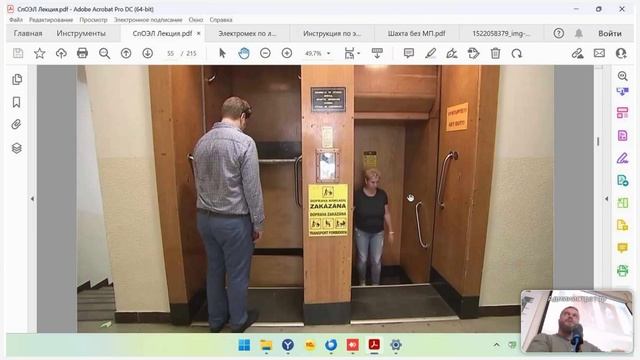The height and width of the screenshot is (360, 640).
Task: Print the document
Action: click(x=82, y=53)
